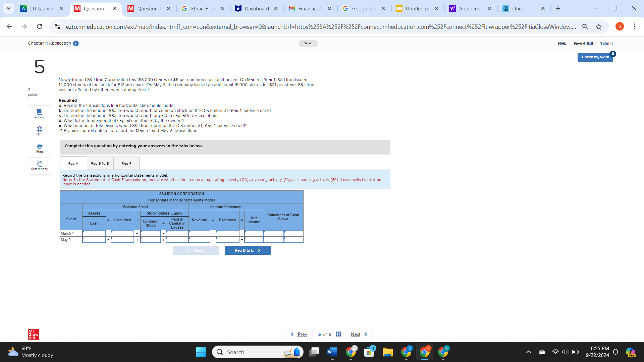Click Next to go to question 6
The width and height of the screenshot is (644, 362).
pyautogui.click(x=355, y=334)
